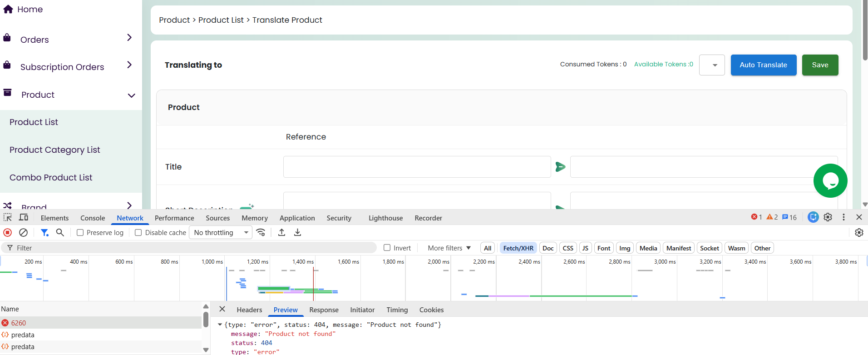Open network search magnifier

(60, 232)
